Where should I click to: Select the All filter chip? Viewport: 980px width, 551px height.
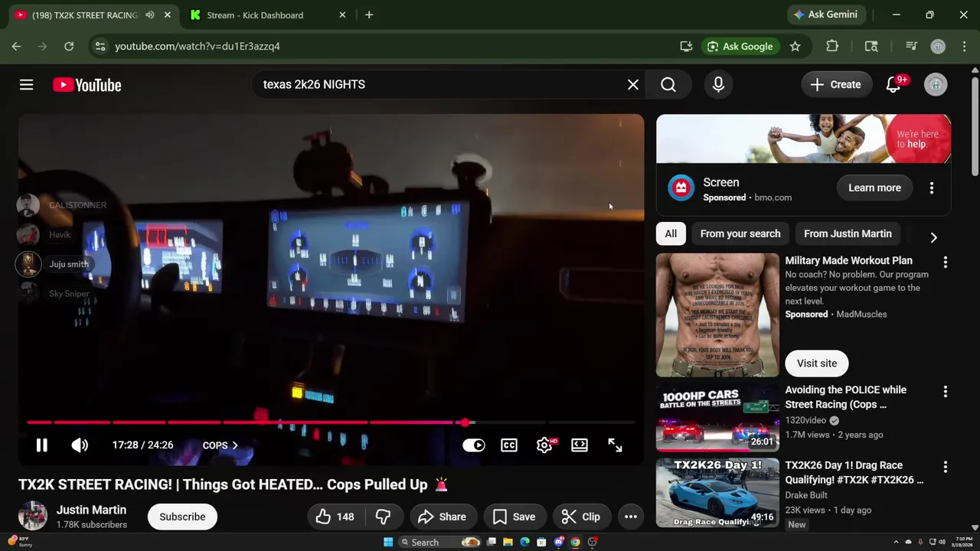(x=671, y=234)
